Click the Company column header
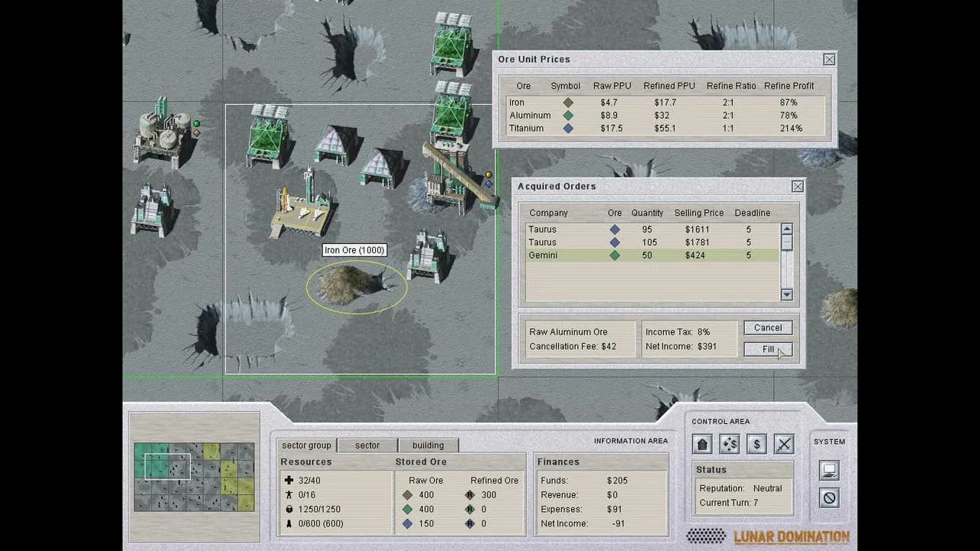The height and width of the screenshot is (551, 980). 548,214
